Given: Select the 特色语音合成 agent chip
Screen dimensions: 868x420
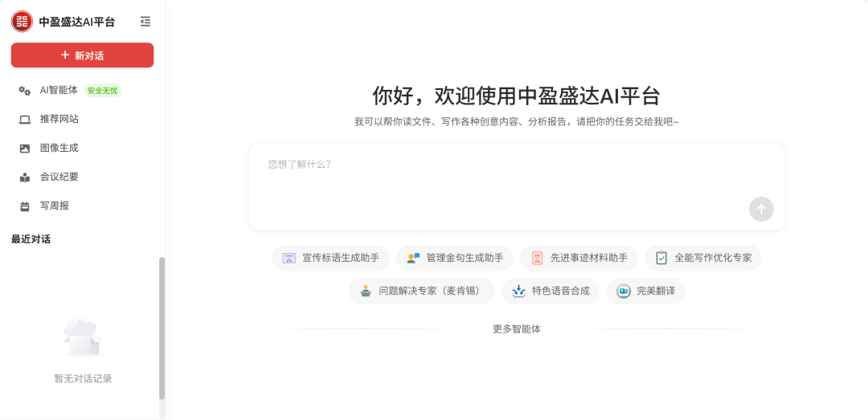Looking at the screenshot, I should (x=551, y=291).
